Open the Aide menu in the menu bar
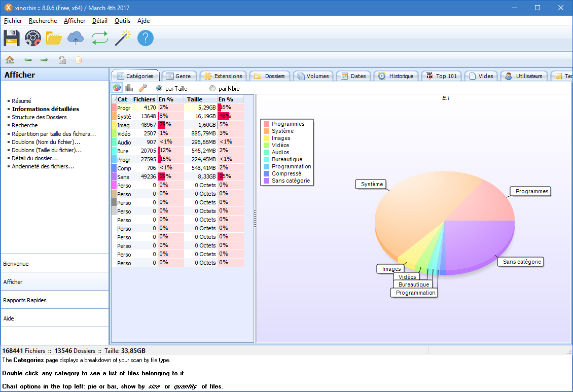Screen dimensions: 573x392 [x=144, y=21]
